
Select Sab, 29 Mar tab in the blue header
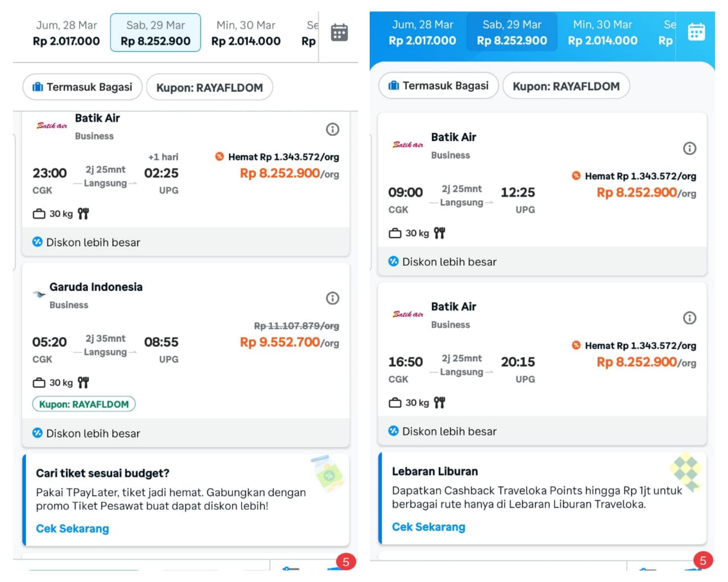tap(512, 32)
